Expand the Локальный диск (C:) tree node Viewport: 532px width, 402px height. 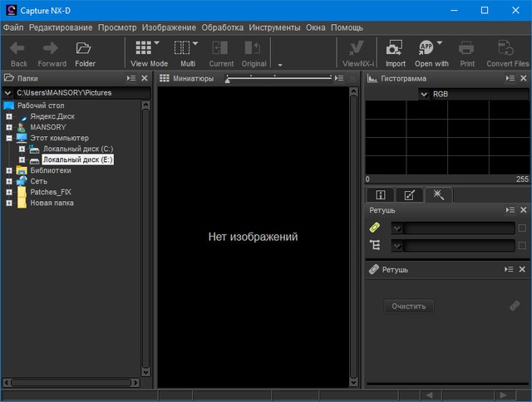pyautogui.click(x=22, y=149)
